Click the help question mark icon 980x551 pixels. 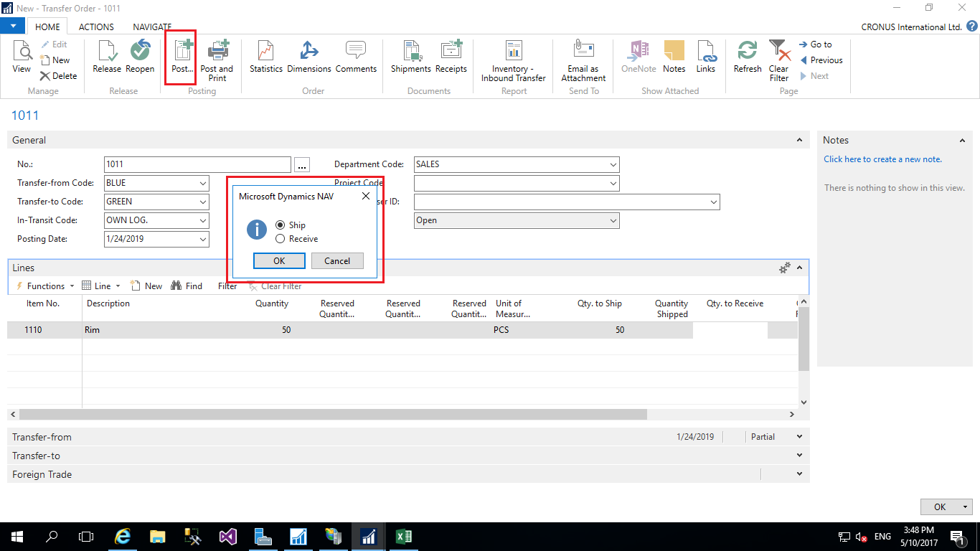tap(972, 27)
